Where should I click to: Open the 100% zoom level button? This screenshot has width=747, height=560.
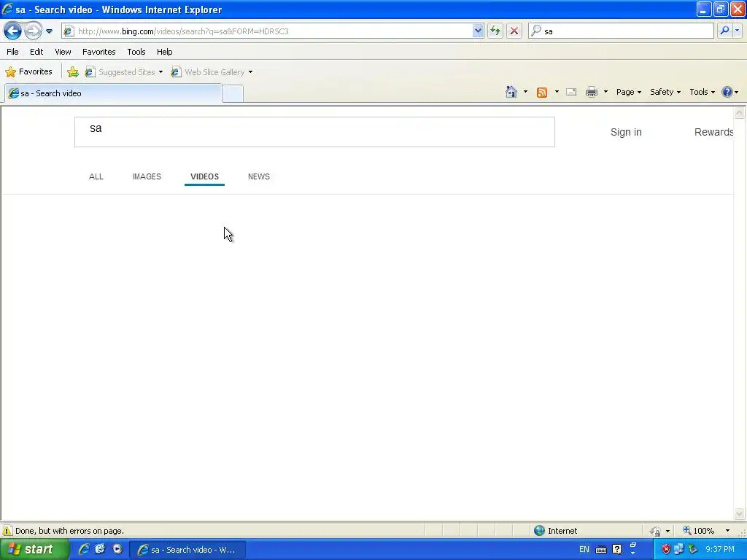(x=699, y=531)
